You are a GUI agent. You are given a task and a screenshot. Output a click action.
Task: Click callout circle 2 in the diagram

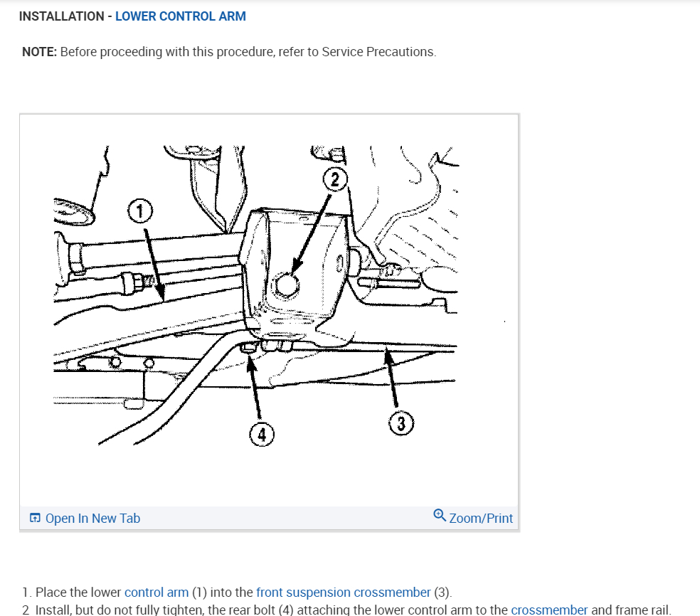(335, 179)
